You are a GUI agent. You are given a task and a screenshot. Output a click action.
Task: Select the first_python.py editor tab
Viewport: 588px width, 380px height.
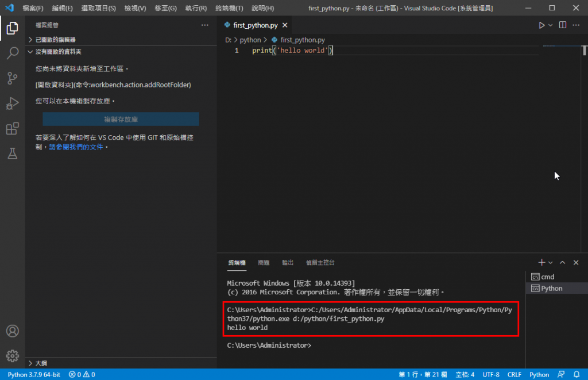(256, 25)
